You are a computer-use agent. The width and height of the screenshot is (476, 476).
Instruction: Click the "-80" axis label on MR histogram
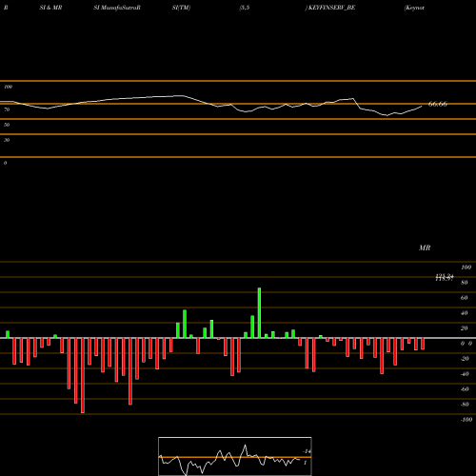click(x=465, y=405)
